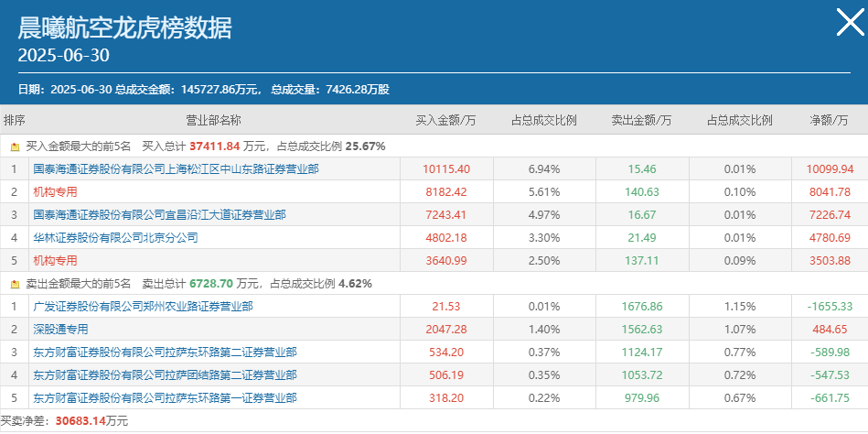Select net amount cell 7226.74

coord(830,214)
